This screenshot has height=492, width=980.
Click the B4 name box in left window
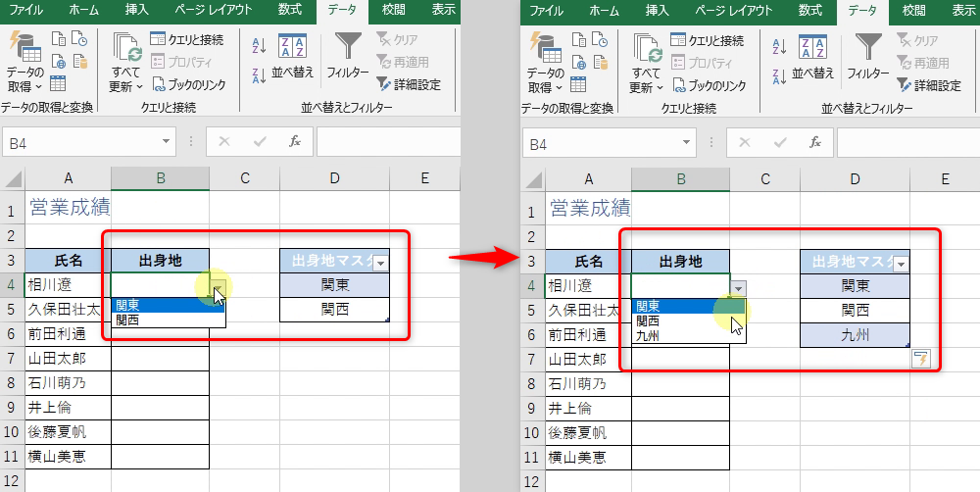click(88, 143)
